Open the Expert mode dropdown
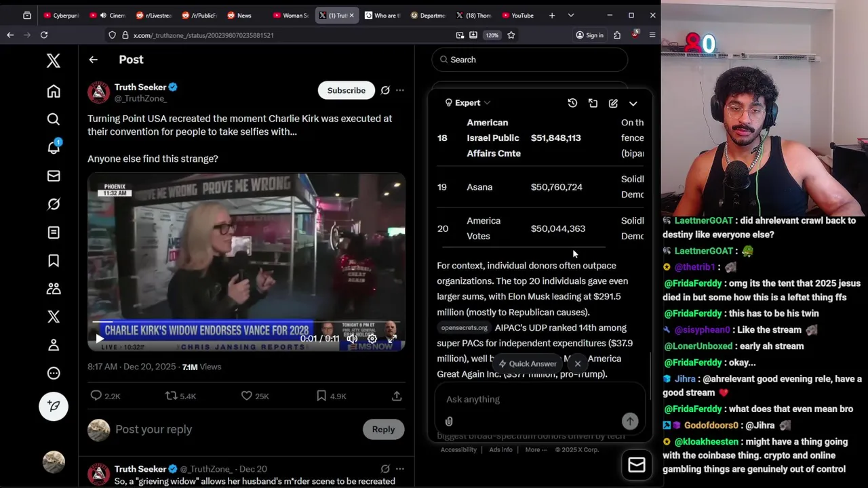This screenshot has width=868, height=488. pyautogui.click(x=467, y=103)
